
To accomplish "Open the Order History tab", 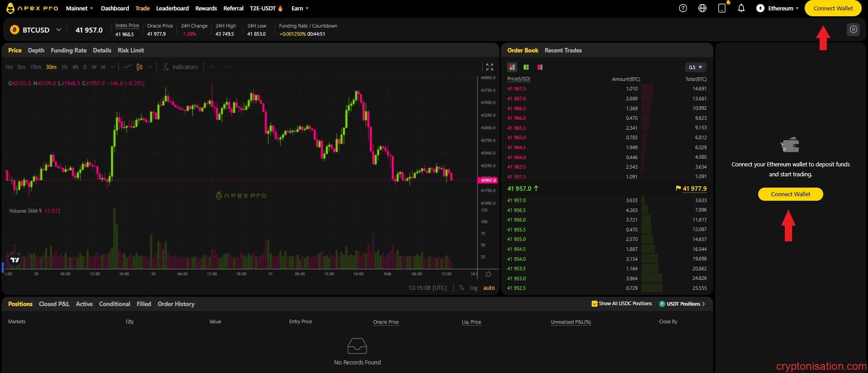I will (x=176, y=304).
